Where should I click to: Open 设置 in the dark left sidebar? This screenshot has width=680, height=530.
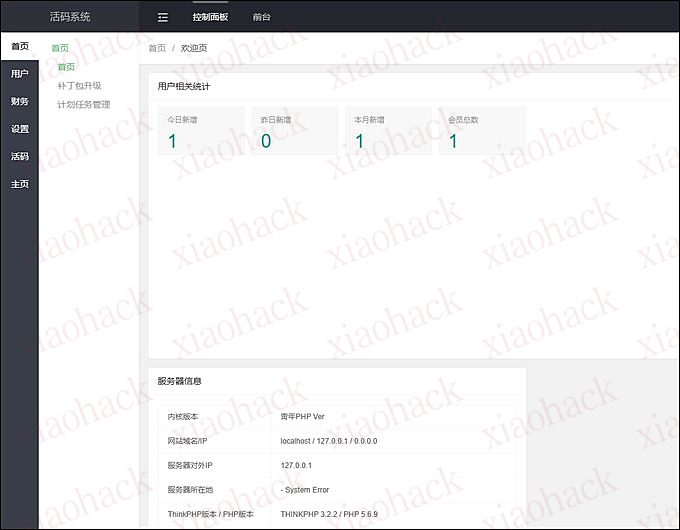click(19, 129)
